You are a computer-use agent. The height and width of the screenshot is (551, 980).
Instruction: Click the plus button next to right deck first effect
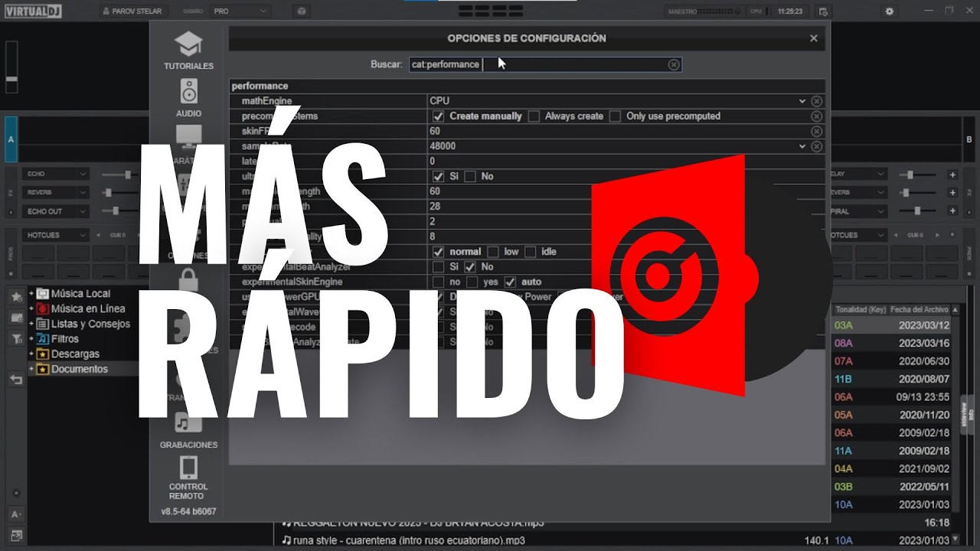952,174
